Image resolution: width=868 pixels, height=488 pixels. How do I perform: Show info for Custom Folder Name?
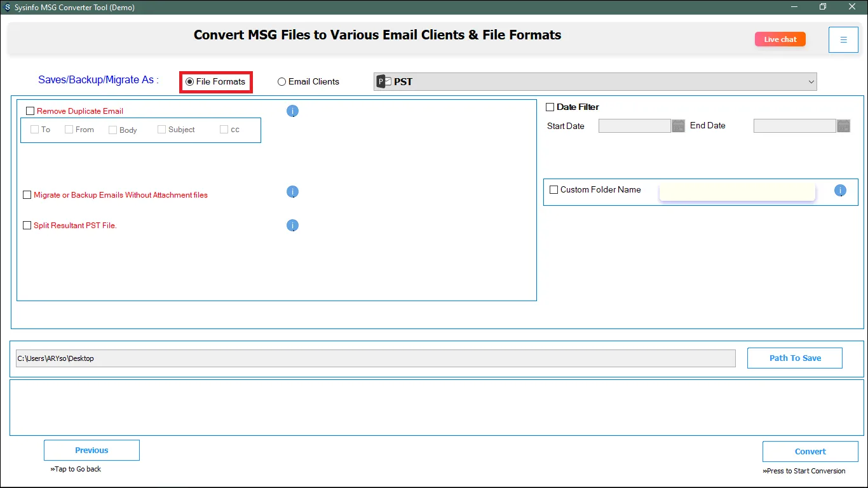coord(840,190)
